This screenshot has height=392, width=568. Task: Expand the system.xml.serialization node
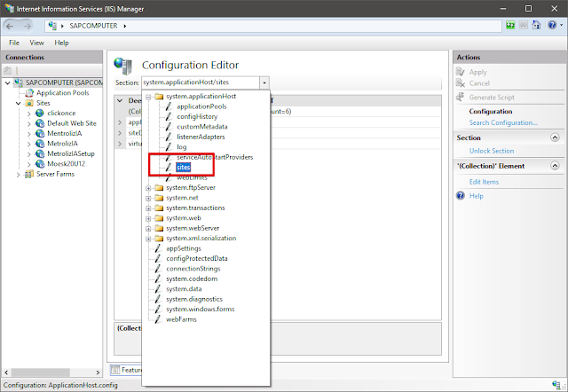[x=148, y=239]
